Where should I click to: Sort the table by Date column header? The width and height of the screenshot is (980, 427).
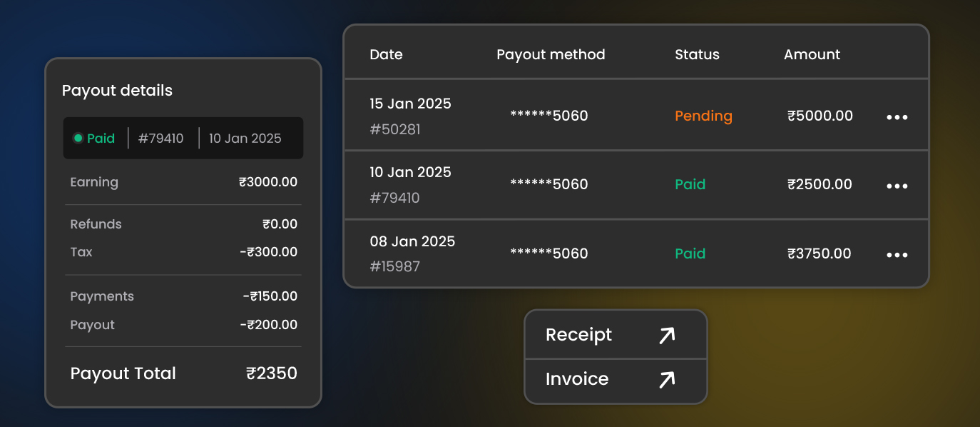pyautogui.click(x=386, y=54)
